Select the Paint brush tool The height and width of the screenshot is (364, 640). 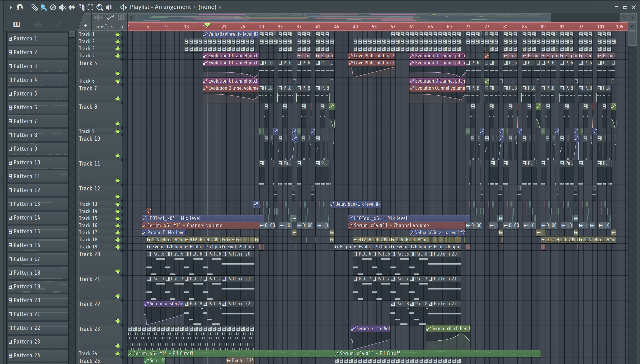point(44,7)
